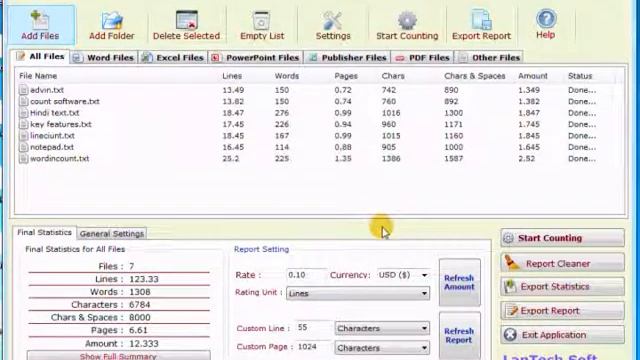Select the key features.txt file icon
Screen dimensions: 640x360
(24, 124)
